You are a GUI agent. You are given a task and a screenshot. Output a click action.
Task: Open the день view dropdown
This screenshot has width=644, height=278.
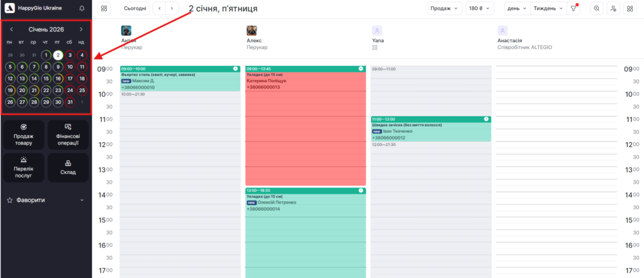point(517,8)
